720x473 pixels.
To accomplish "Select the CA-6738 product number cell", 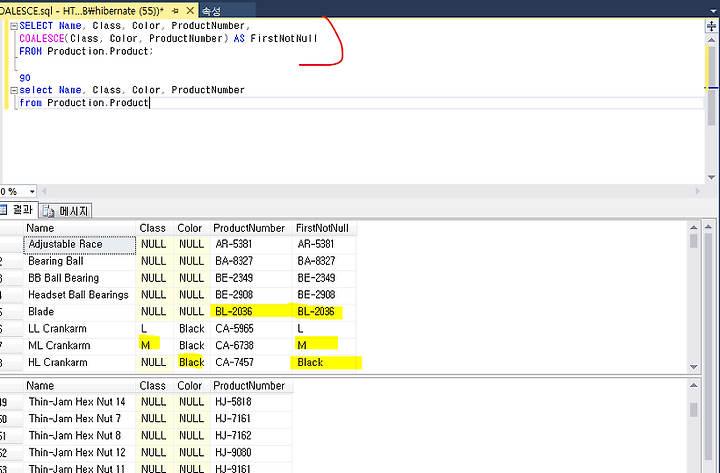I will (252, 346).
